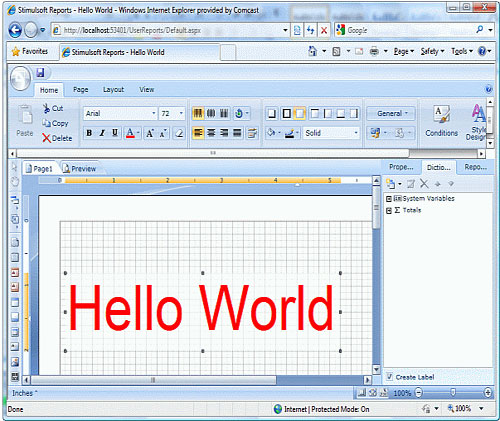The width and height of the screenshot is (500, 421).
Task: Expand the Totals tree node
Action: click(389, 211)
